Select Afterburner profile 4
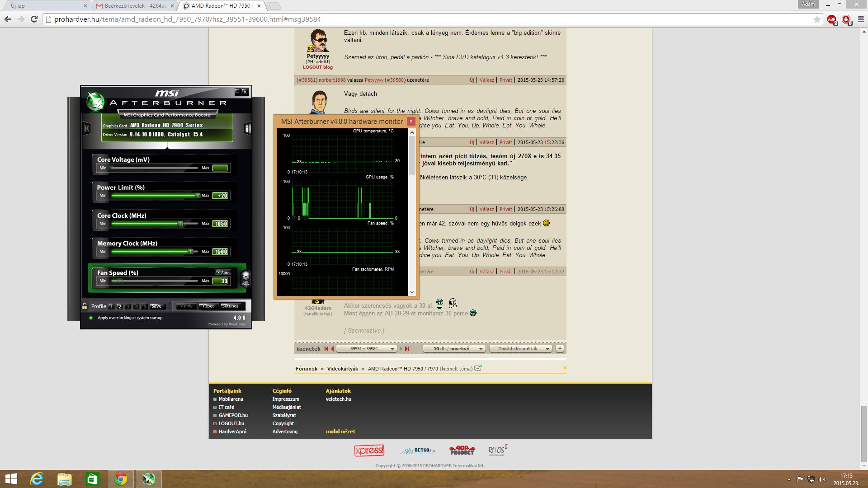Image resolution: width=868 pixels, height=488 pixels. pyautogui.click(x=137, y=306)
